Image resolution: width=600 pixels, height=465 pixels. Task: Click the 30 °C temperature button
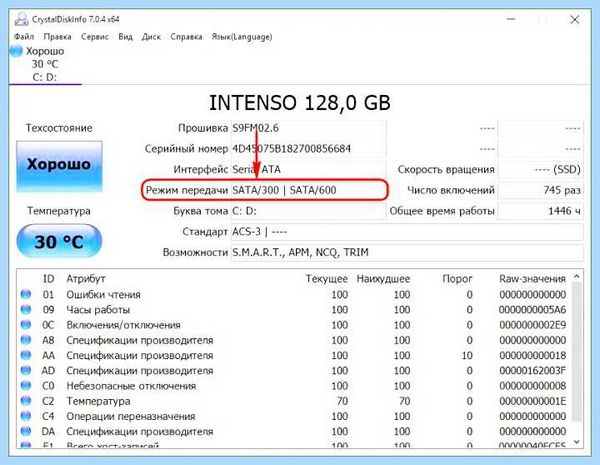click(x=59, y=241)
